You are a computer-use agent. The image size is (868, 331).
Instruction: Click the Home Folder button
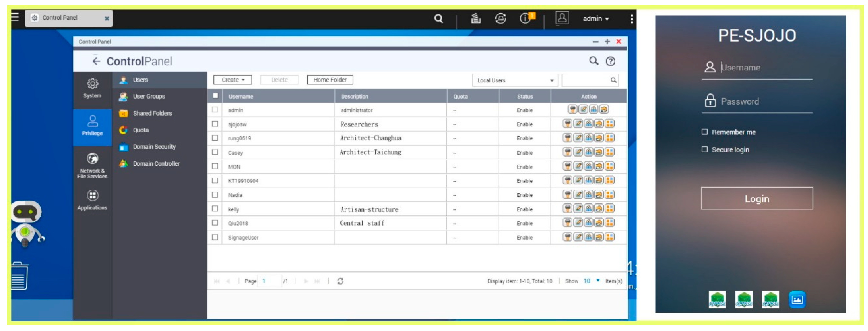(x=330, y=80)
